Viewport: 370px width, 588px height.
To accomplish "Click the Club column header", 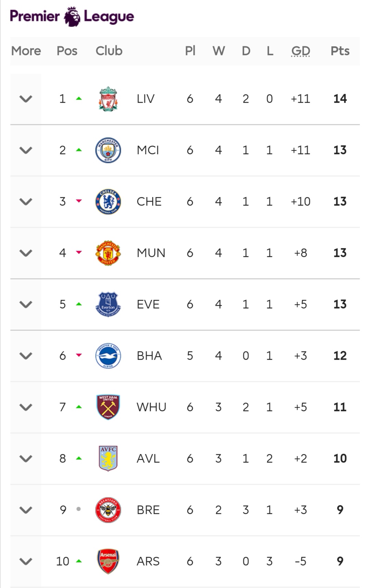I will (109, 51).
